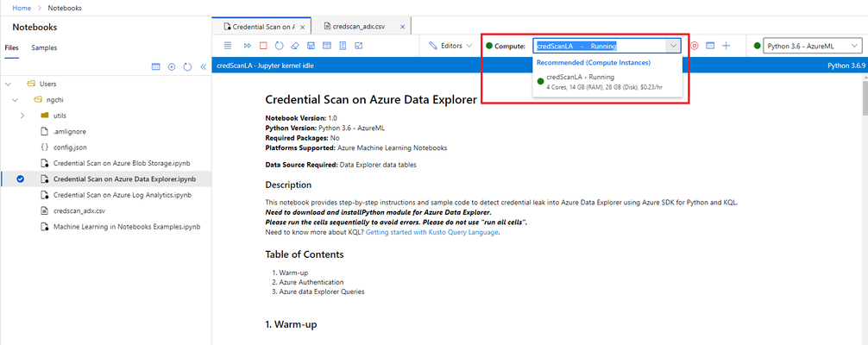Open Machine Learning in Notebooks Examples.ipynb
This screenshot has width=868, height=345.
pos(126,227)
